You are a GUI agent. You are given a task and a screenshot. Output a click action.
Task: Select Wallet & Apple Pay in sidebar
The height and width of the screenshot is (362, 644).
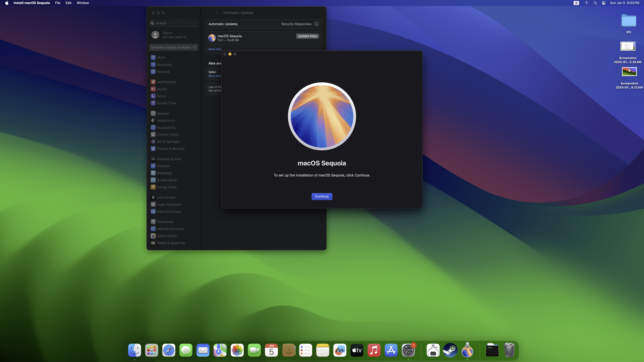pyautogui.click(x=174, y=243)
